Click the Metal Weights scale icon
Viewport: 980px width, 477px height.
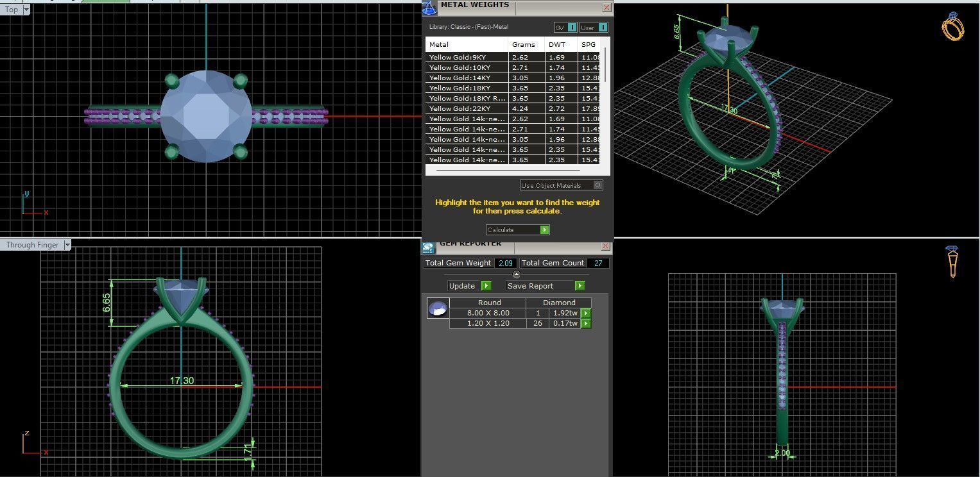(429, 7)
